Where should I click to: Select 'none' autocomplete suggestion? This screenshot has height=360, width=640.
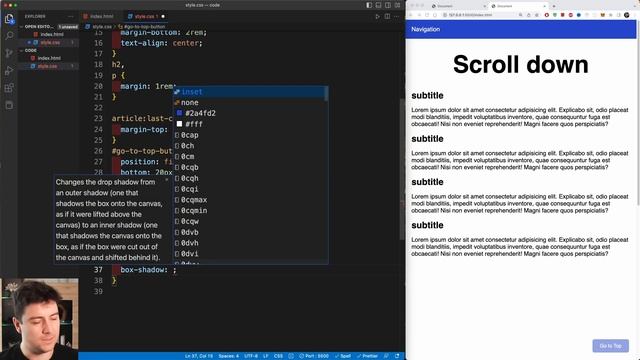(x=250, y=102)
